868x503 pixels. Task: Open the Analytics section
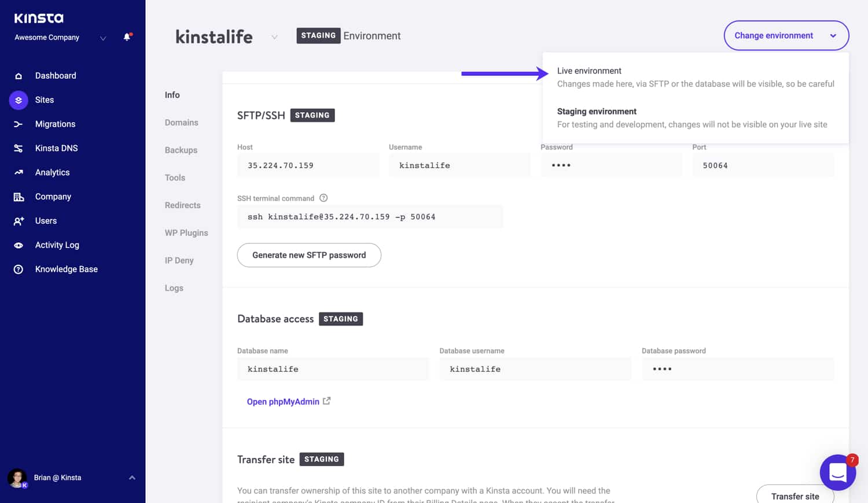coord(53,172)
